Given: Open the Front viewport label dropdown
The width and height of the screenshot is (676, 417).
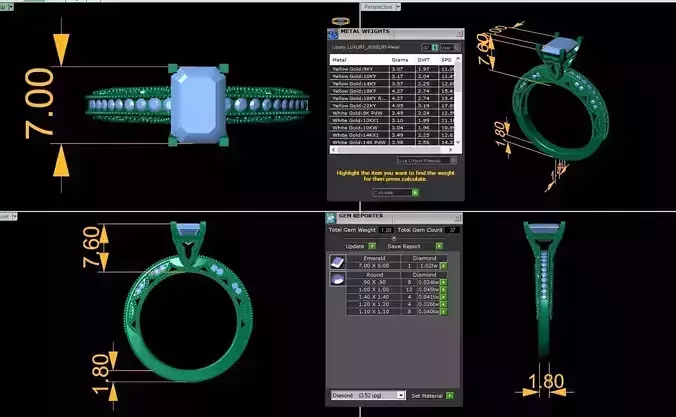Looking at the screenshot, I should (14, 216).
